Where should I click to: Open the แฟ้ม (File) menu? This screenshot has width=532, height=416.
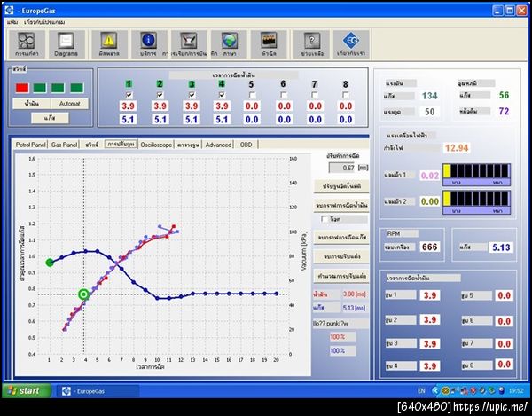click(12, 22)
